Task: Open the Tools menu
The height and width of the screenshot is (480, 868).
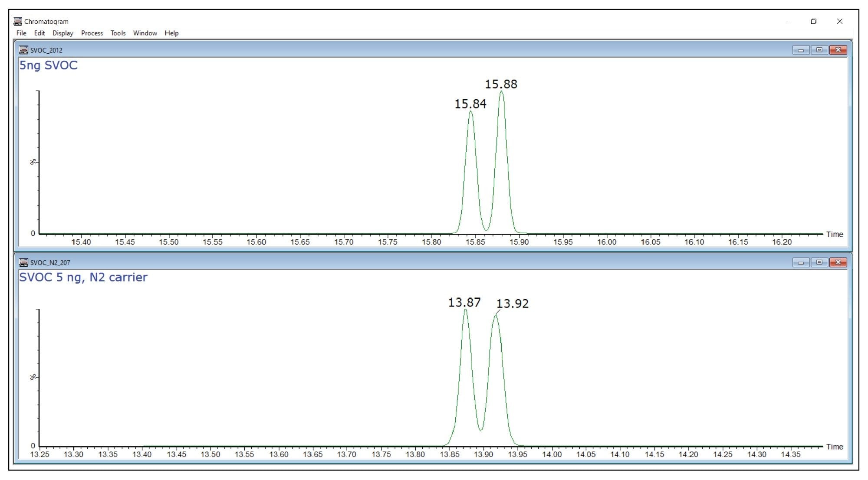Action: tap(118, 33)
